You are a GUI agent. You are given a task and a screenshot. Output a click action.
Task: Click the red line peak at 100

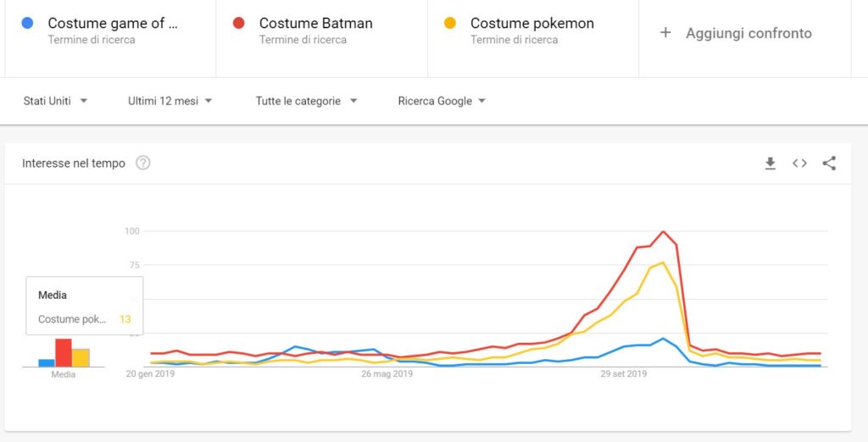[x=663, y=231]
